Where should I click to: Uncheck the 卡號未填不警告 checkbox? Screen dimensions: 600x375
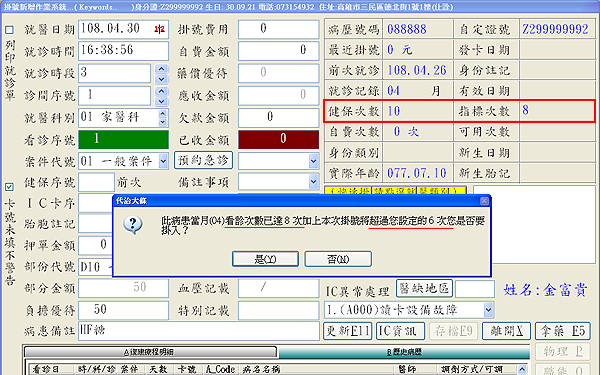click(x=9, y=187)
